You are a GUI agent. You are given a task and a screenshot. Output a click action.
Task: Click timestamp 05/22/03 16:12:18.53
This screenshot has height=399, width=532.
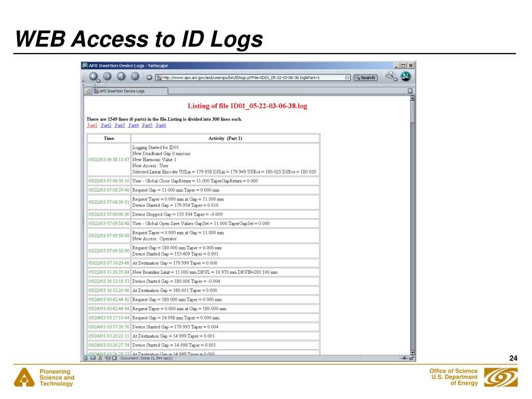109,281
